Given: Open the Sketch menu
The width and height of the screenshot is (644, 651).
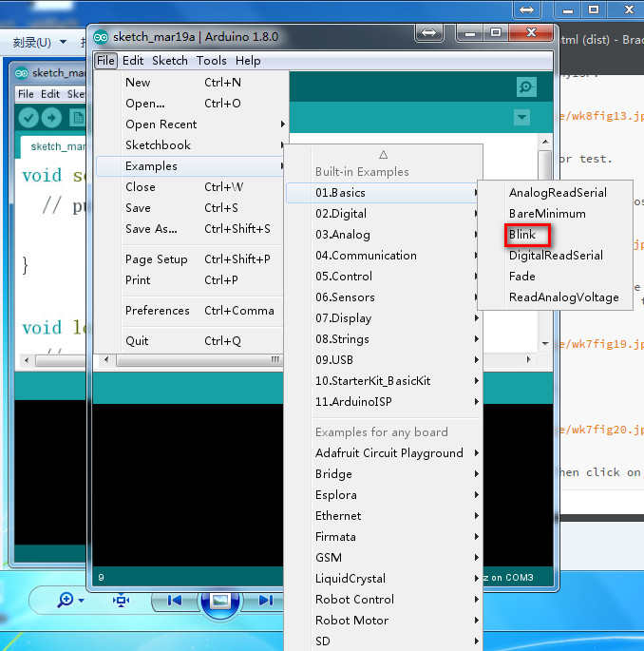Looking at the screenshot, I should pos(170,61).
